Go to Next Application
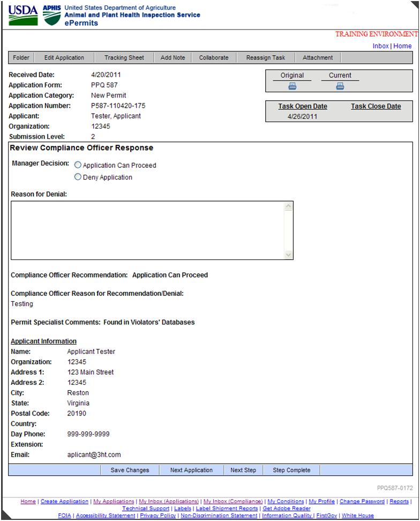Image resolution: width=420 pixels, height=521 pixels. click(191, 470)
